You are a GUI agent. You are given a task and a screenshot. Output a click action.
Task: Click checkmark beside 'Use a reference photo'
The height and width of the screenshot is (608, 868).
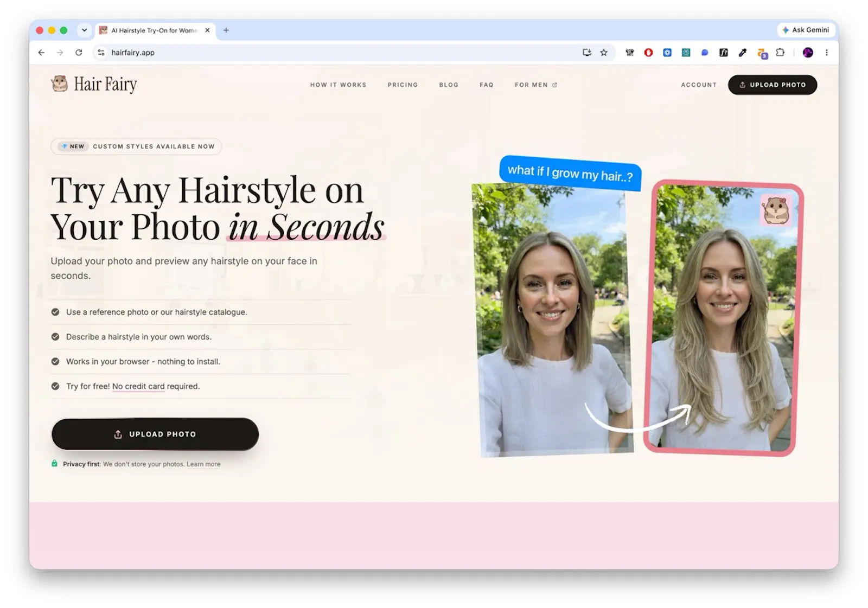pos(55,312)
